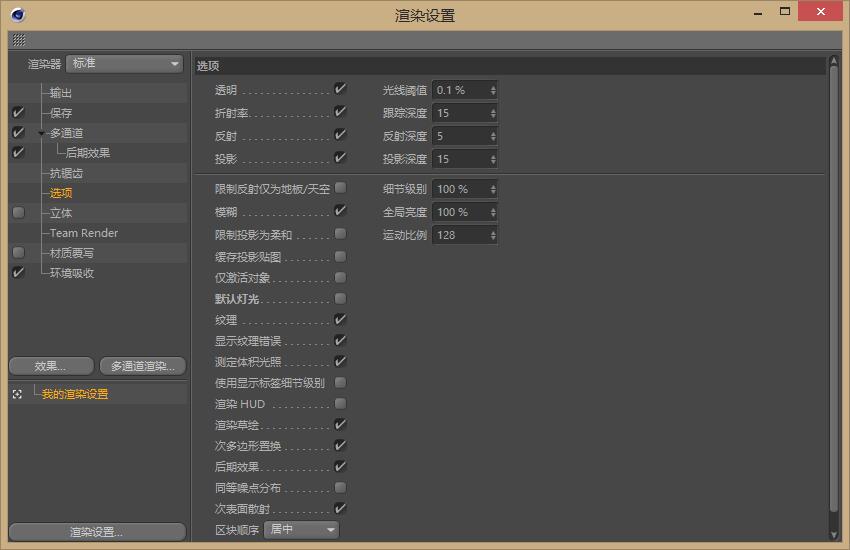850x550 pixels.
Task: Click the grip handle icon below title bar
Action: pyautogui.click(x=19, y=40)
